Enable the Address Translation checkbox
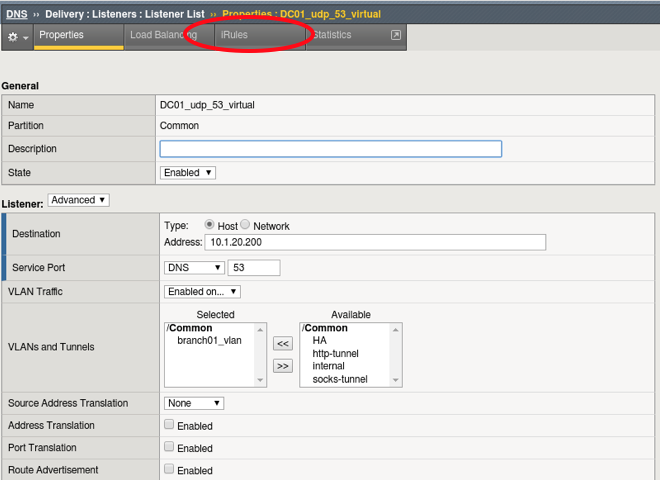This screenshot has width=660, height=480. tap(169, 424)
